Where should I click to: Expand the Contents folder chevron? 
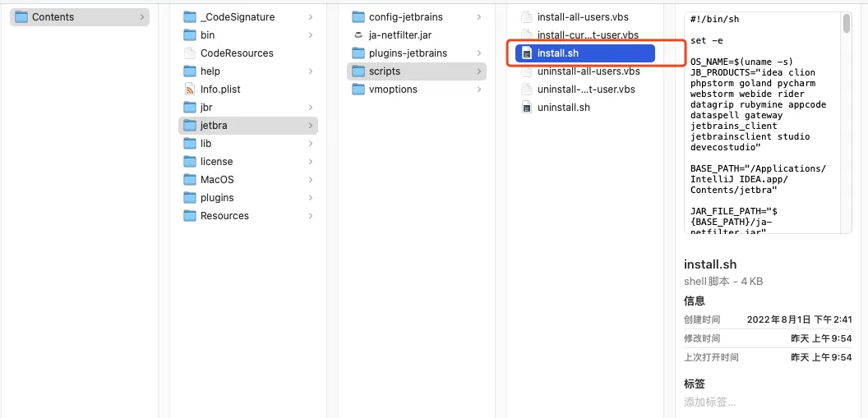142,17
